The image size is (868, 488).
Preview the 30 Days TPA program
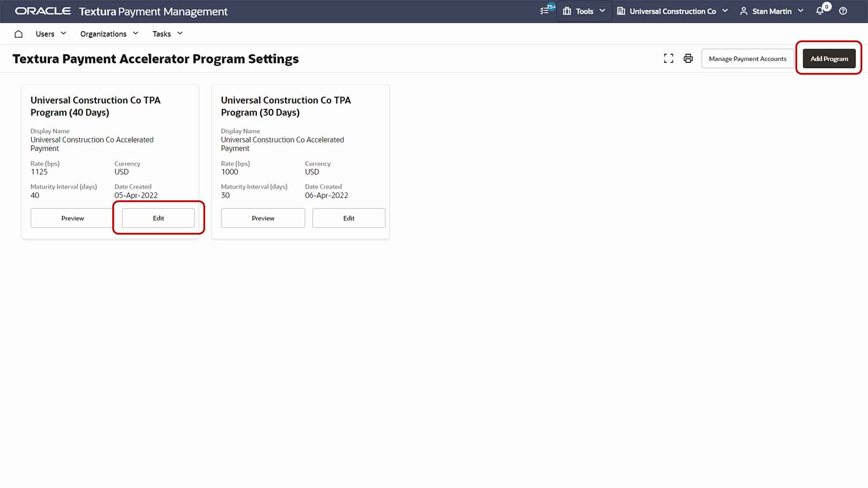263,218
